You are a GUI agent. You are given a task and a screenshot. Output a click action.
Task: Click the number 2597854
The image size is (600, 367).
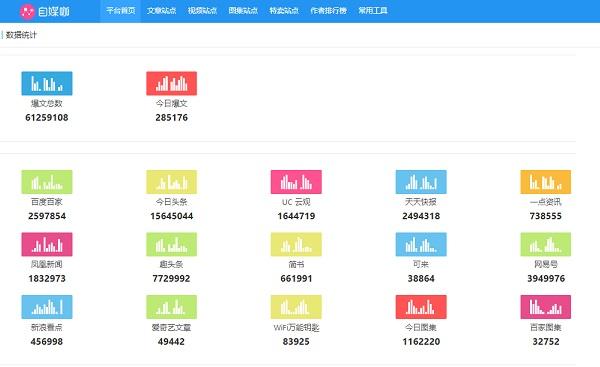tap(47, 216)
